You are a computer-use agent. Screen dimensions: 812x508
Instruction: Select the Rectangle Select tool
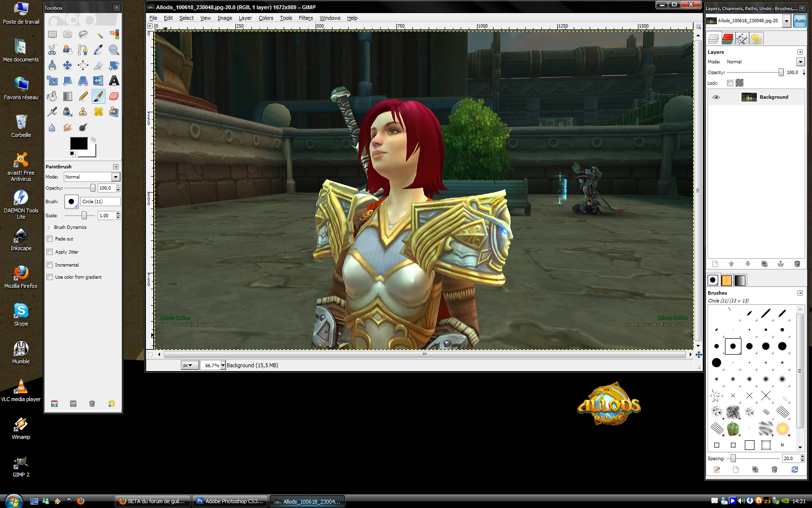pos(52,34)
